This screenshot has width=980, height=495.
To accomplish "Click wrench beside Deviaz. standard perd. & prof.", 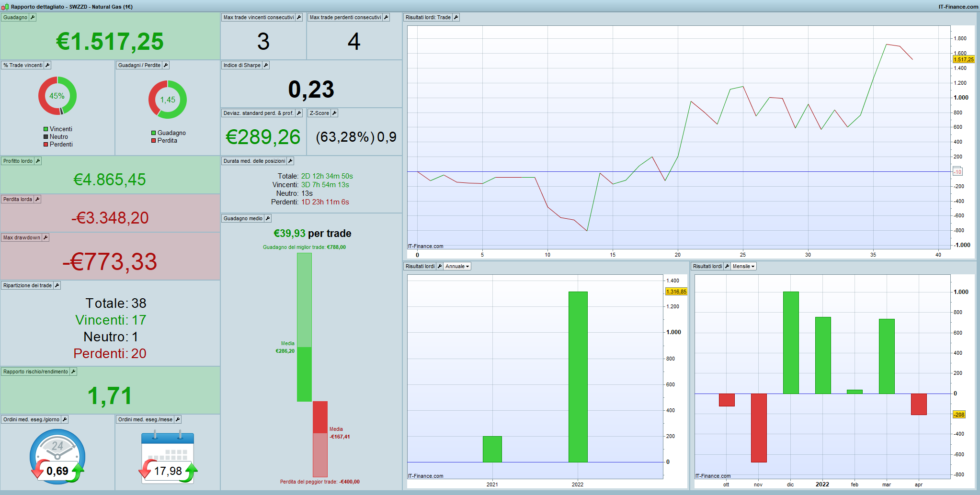I will pos(299,113).
